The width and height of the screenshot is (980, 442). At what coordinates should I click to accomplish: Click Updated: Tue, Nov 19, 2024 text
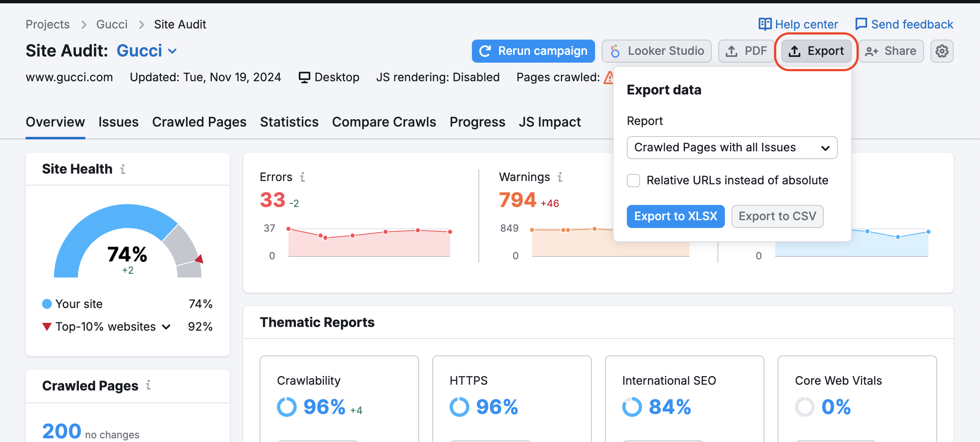pos(205,78)
